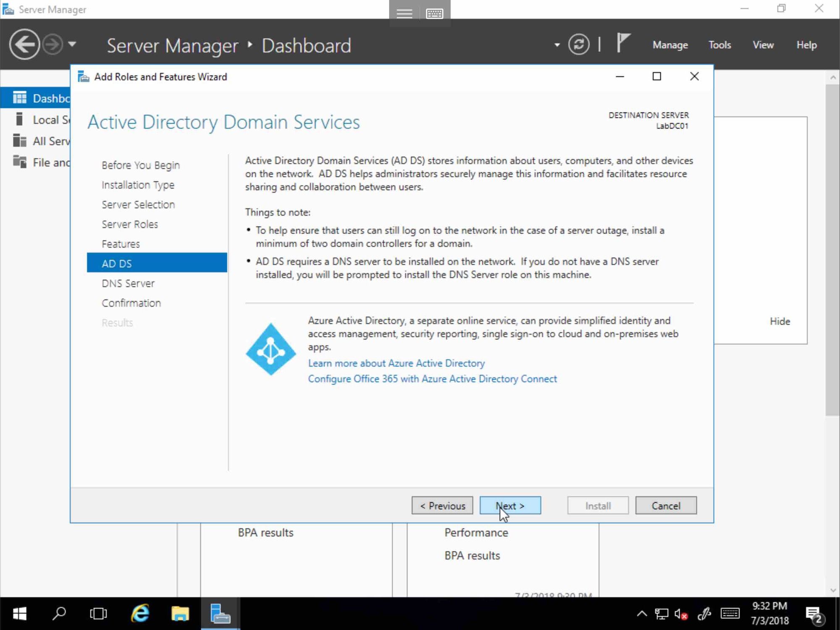Go to Confirmation step
The image size is (840, 630).
point(131,303)
